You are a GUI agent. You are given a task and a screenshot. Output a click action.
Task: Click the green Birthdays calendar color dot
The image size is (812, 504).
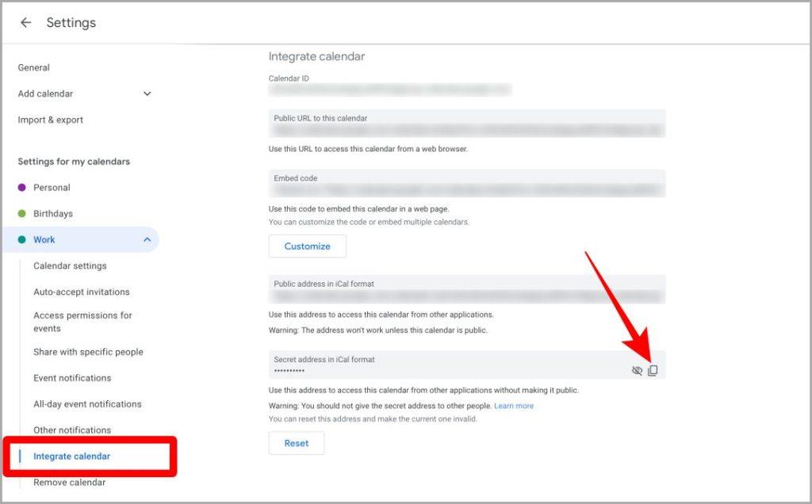coord(21,213)
